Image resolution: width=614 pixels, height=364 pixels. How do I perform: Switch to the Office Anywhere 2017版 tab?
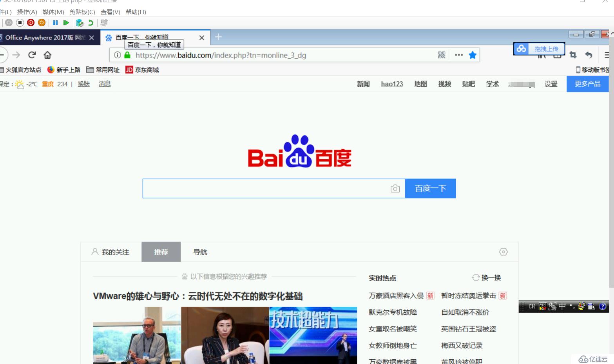click(x=45, y=38)
